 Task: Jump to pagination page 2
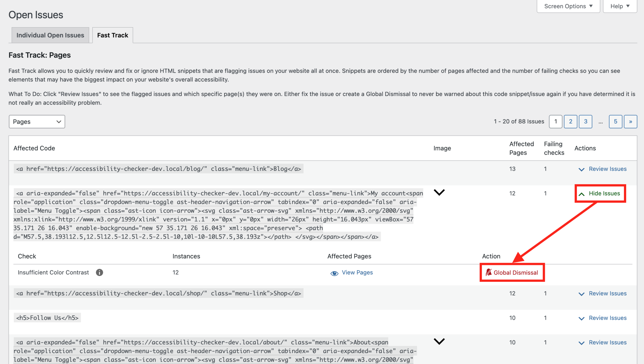pos(571,121)
